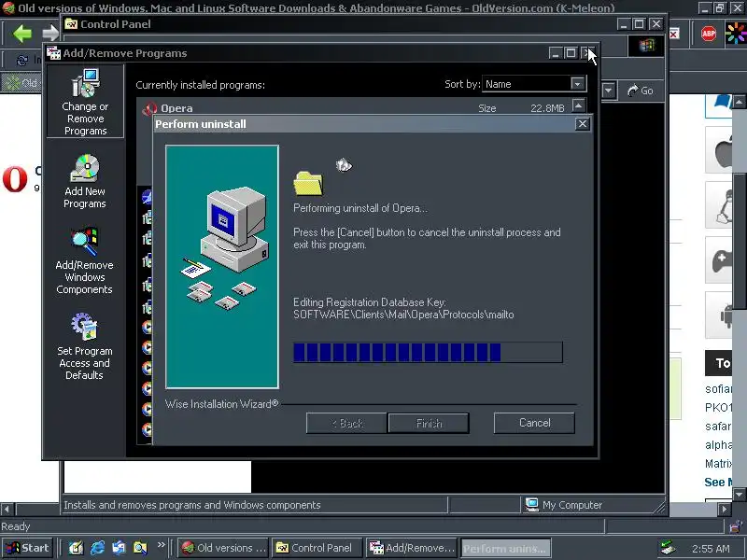Click My Computer in Control Panel status bar
Viewport: 747px width, 560px height.
pyautogui.click(x=564, y=505)
